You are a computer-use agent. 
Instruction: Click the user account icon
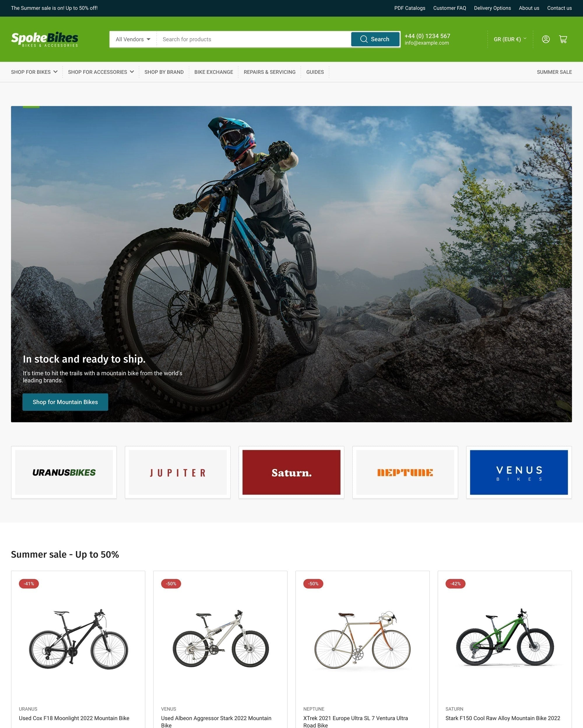pyautogui.click(x=545, y=39)
